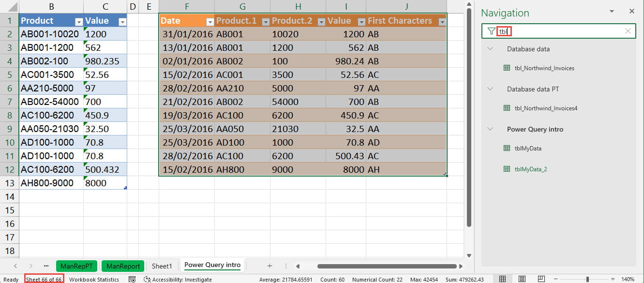
Task: Switch to Page Layout view
Action: (522, 279)
